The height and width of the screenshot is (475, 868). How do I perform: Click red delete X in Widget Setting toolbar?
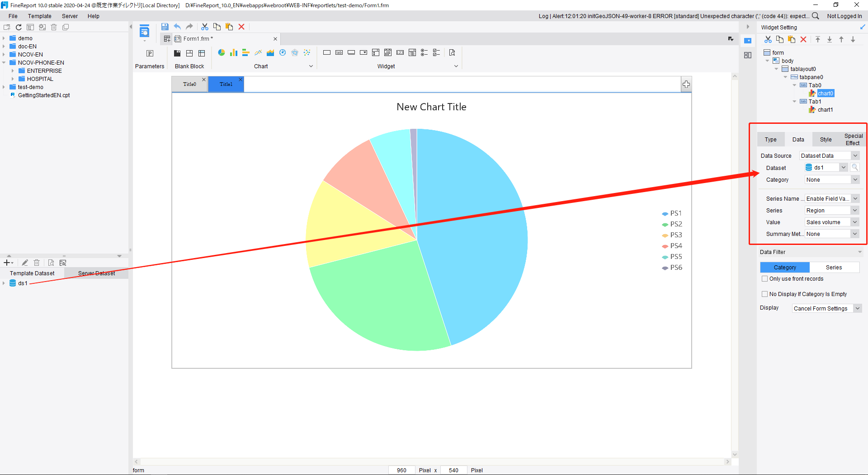803,40
